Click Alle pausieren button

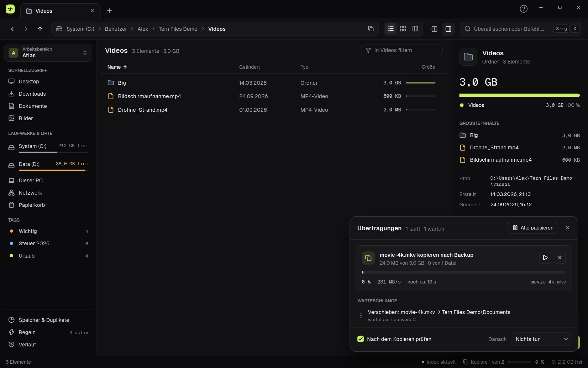[533, 228]
